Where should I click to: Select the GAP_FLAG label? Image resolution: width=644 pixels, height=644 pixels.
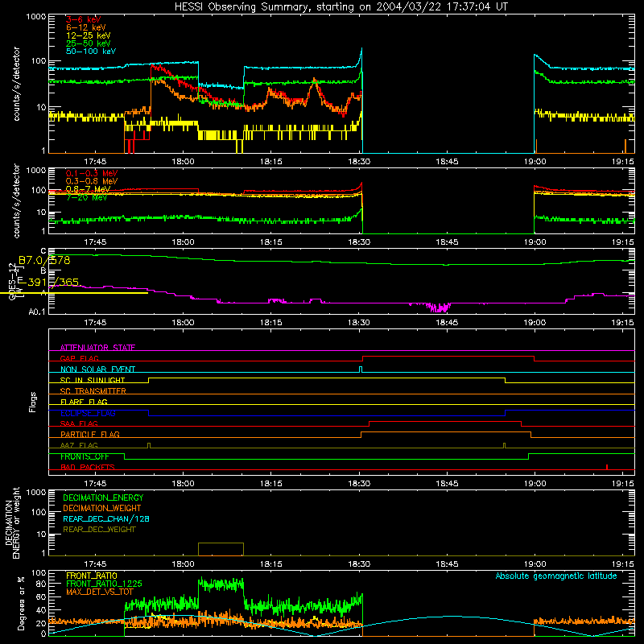[79, 358]
